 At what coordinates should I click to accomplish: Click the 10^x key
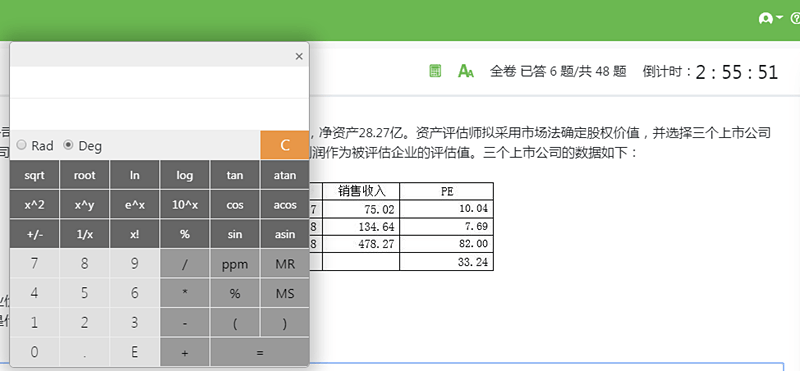pos(185,205)
